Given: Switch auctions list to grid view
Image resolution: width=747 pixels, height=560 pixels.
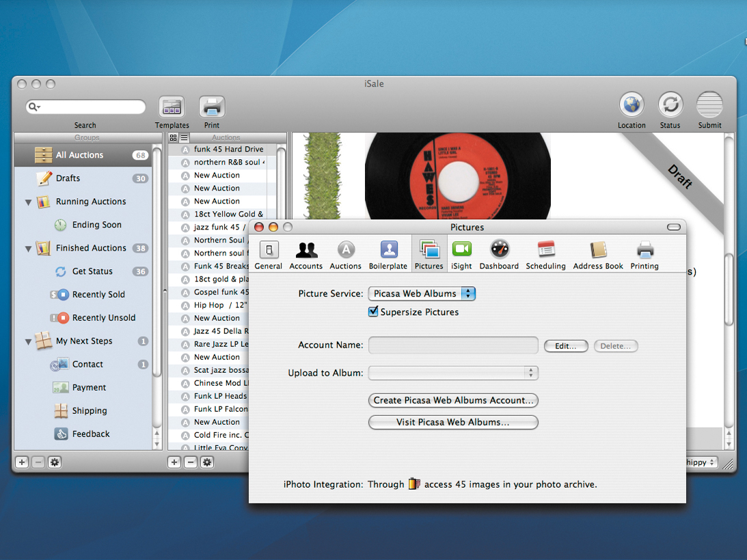Looking at the screenshot, I should click(x=174, y=138).
